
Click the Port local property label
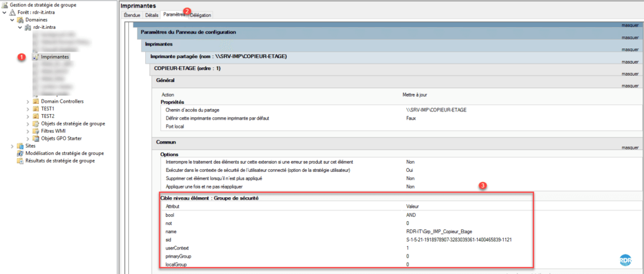(x=175, y=127)
